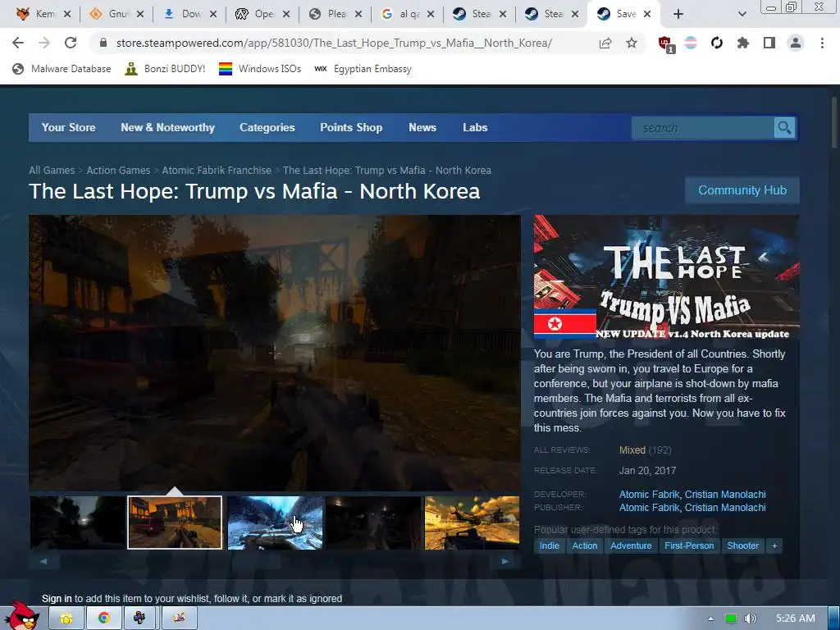Close the 'Gnu' tab
Screen dimensions: 840x630
(x=139, y=14)
